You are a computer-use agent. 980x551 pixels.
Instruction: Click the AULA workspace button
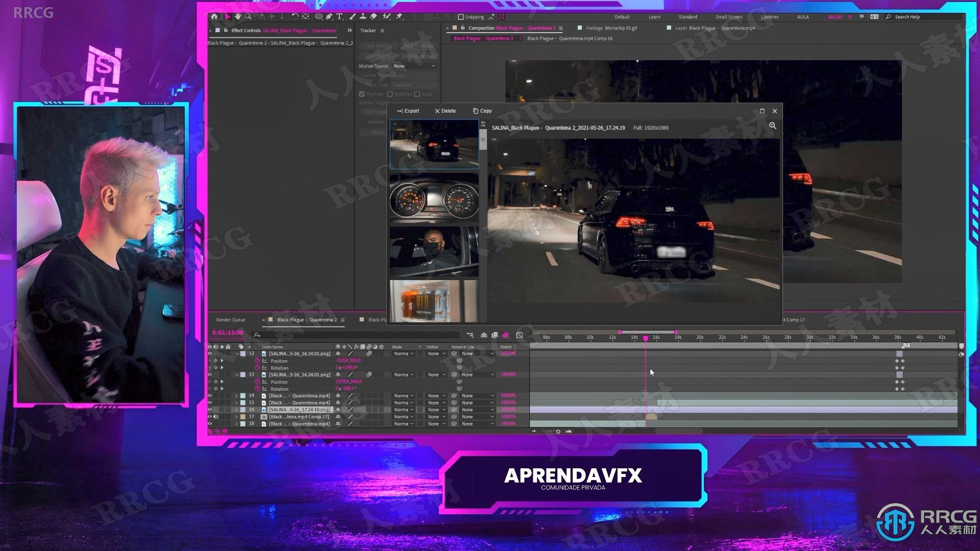[x=803, y=17]
